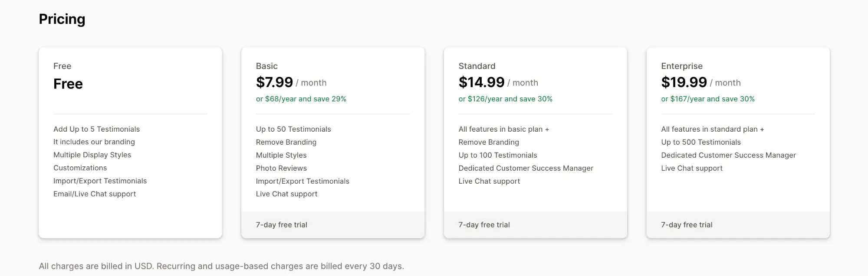The width and height of the screenshot is (868, 276).
Task: Click the Basic plan name
Action: (266, 66)
